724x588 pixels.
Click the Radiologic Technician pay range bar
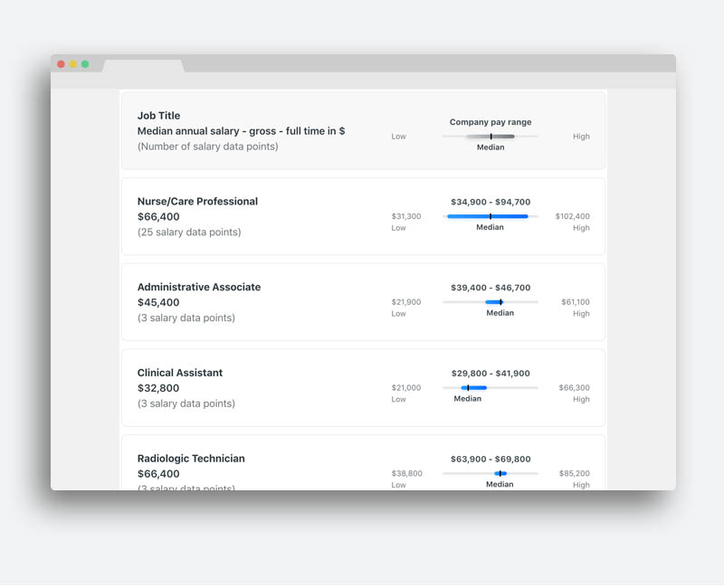point(491,473)
